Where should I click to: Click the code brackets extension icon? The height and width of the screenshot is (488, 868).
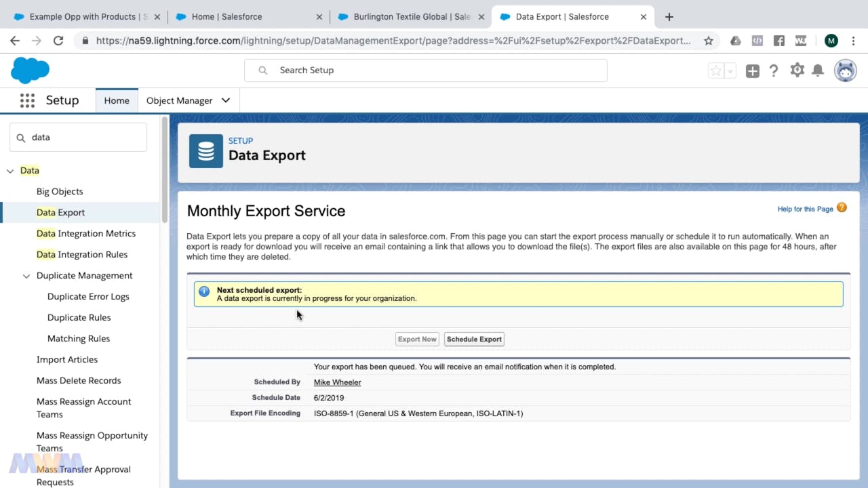pos(757,41)
